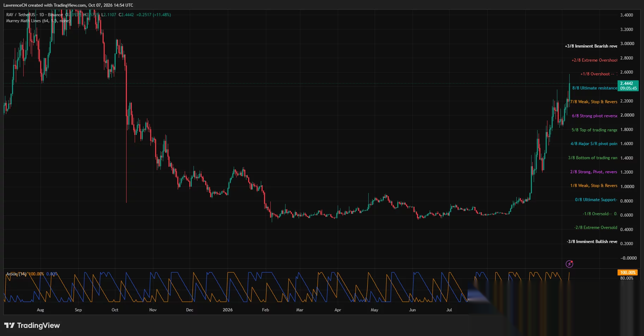Click the '3/8 Bottom of trading ran' label
The image size is (644, 336).
tap(593, 158)
